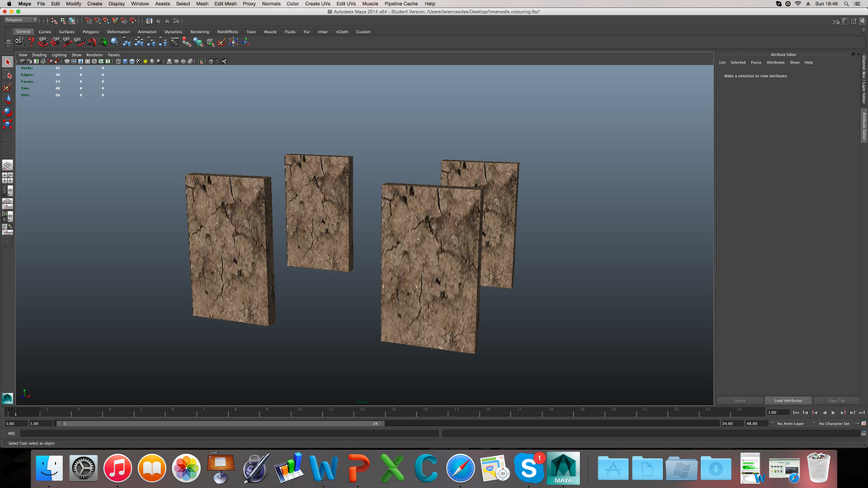
Task: Open System Preferences from the Dock
Action: click(84, 468)
